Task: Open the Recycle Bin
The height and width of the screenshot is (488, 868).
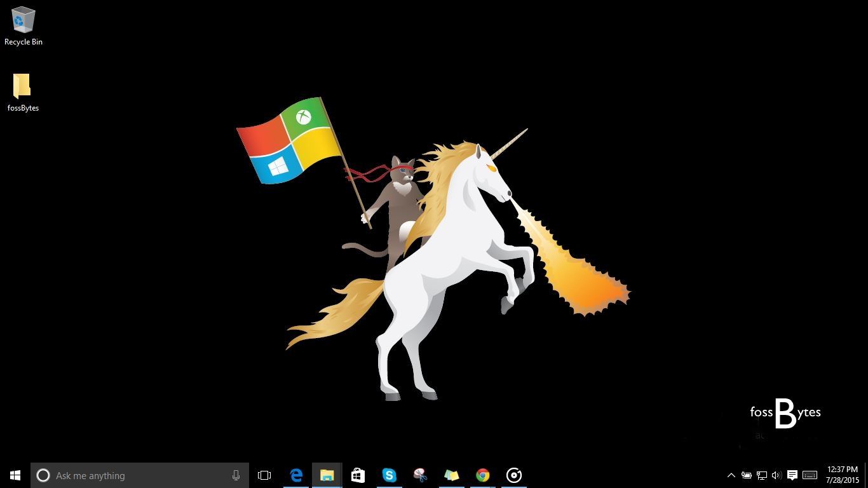Action: point(23,21)
